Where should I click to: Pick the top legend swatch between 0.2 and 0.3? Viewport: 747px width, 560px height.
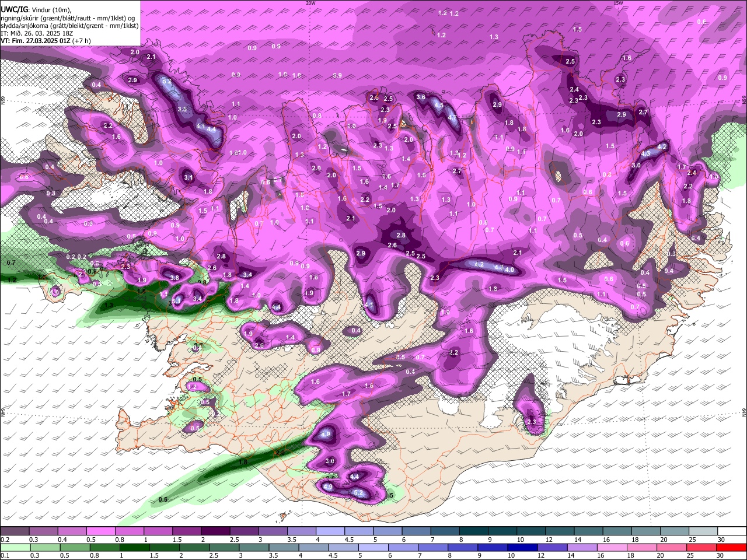click(15, 531)
